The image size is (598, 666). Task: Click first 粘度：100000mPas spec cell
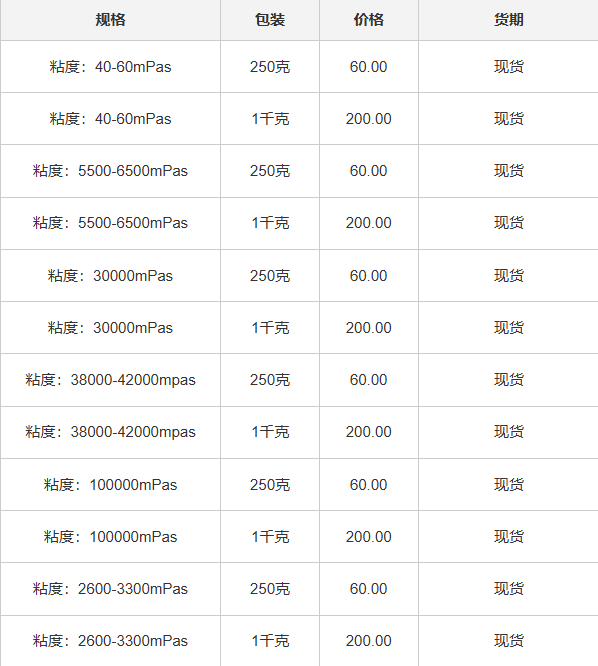coord(110,485)
